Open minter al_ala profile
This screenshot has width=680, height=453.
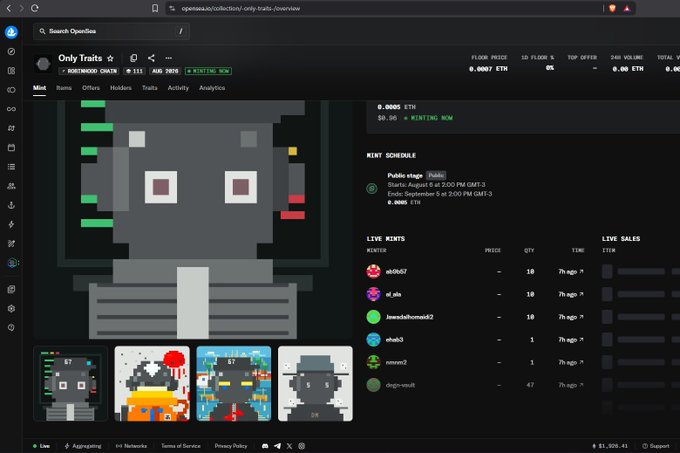[393, 294]
